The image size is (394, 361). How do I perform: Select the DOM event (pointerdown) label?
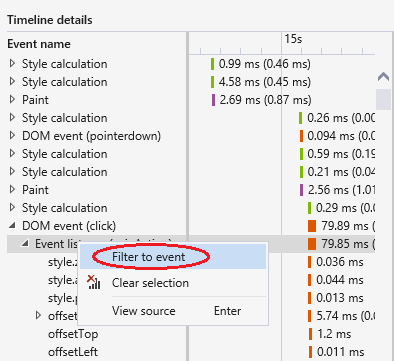91,136
